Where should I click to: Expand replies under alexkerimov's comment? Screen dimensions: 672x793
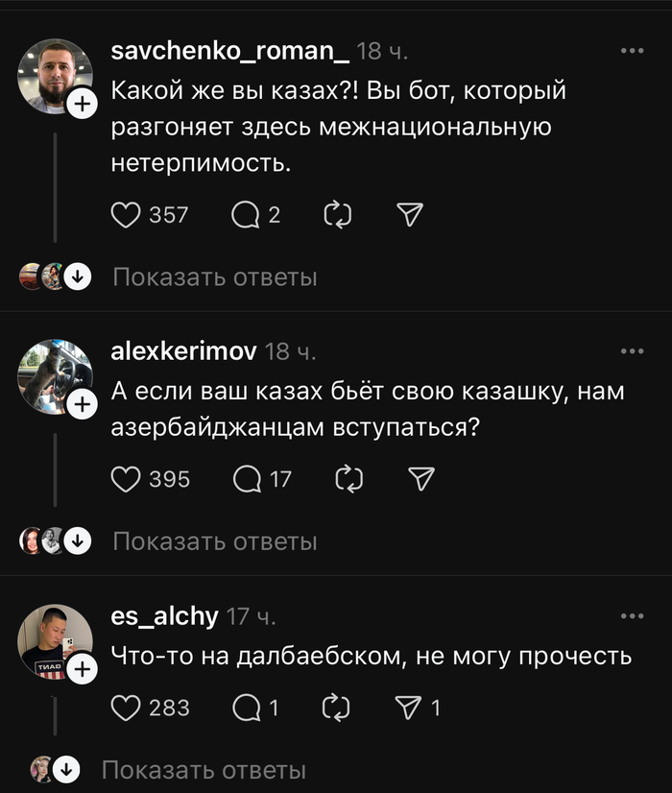214,541
